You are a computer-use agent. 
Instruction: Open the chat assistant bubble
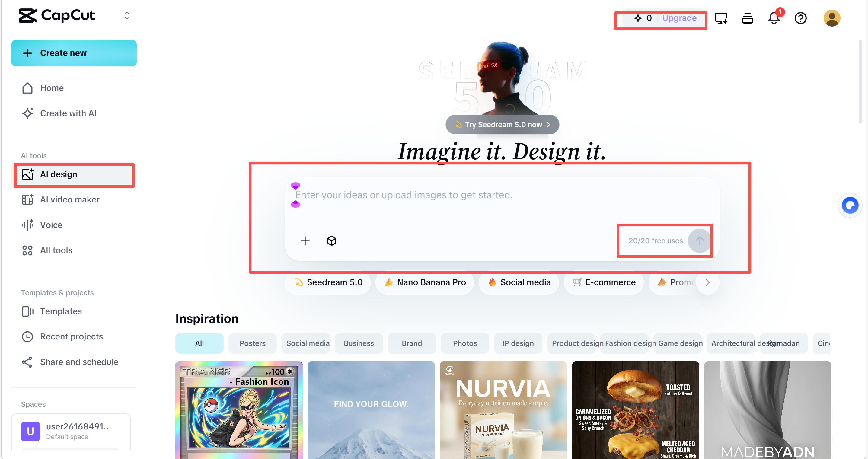850,205
